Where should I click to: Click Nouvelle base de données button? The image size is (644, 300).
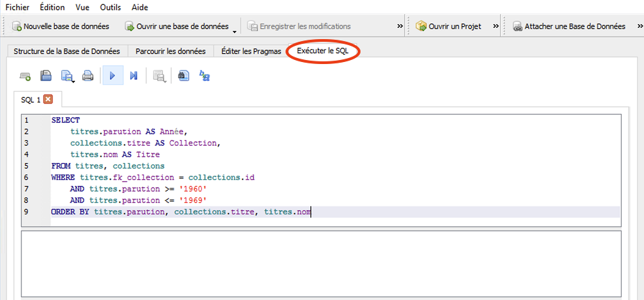pos(60,26)
